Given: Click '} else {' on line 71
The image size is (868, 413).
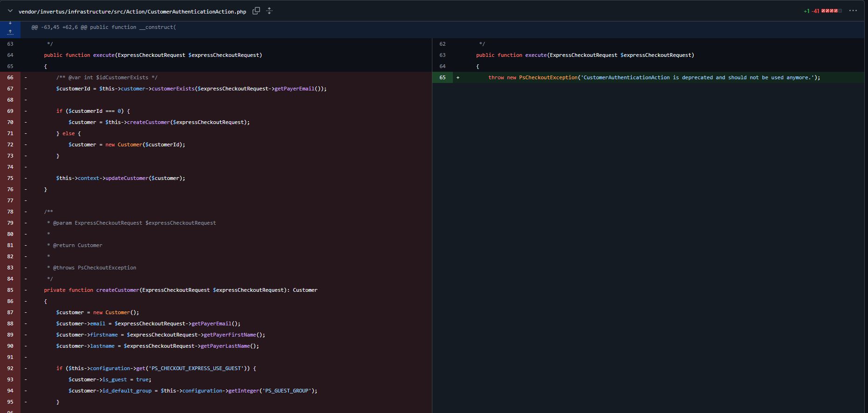Looking at the screenshot, I should 68,133.
